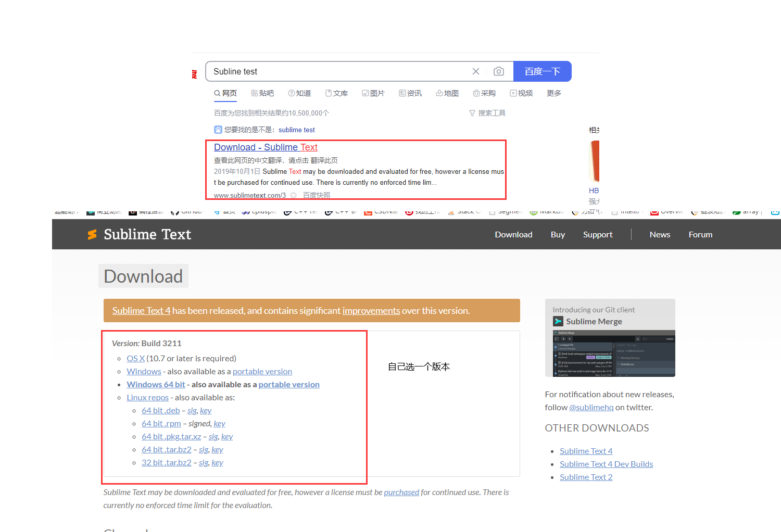Expand the 更多 more categories menu
781x532 pixels.
[553, 93]
